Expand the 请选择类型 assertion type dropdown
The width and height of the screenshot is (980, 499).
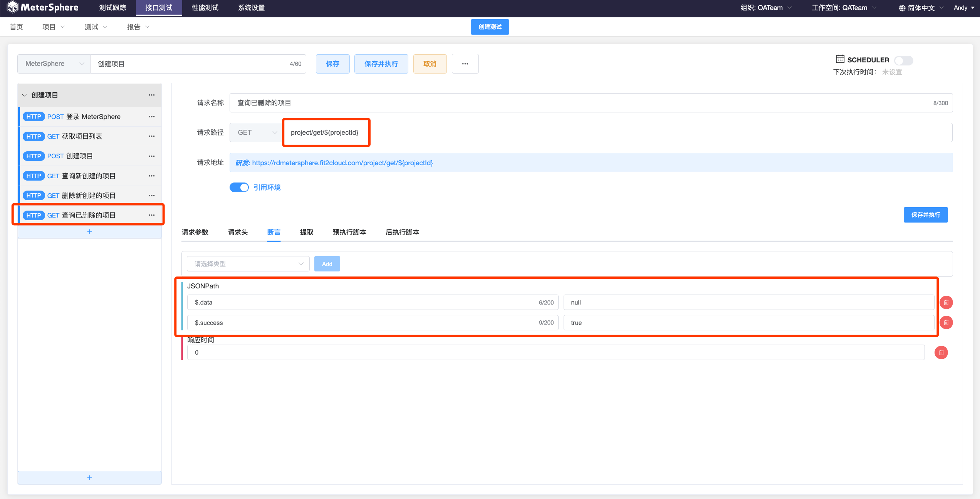248,264
